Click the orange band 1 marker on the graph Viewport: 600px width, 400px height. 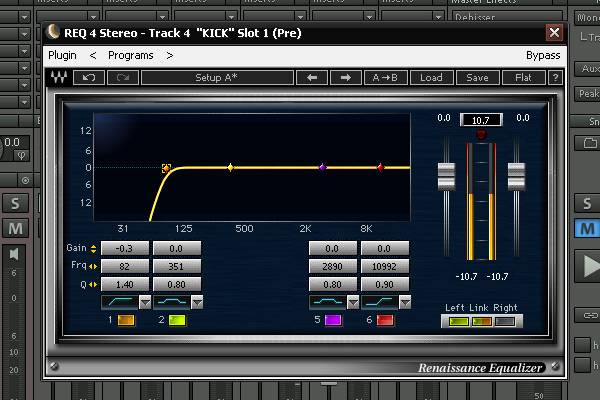click(166, 168)
